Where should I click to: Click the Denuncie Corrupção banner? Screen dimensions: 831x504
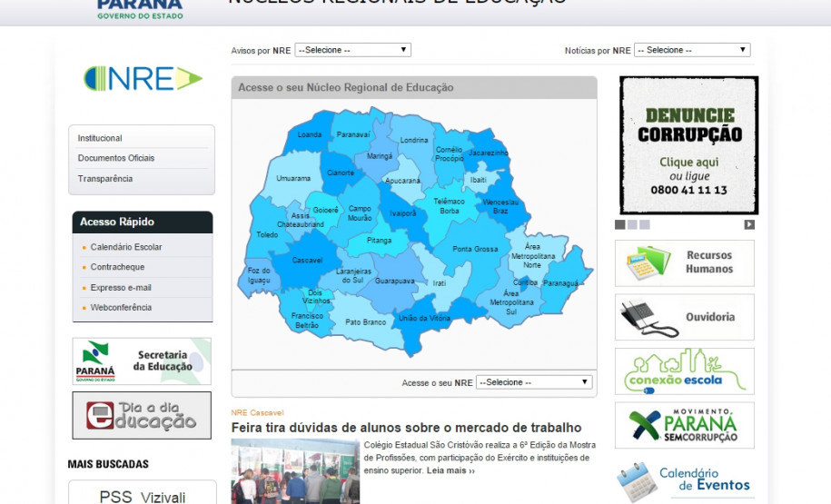coord(689,145)
